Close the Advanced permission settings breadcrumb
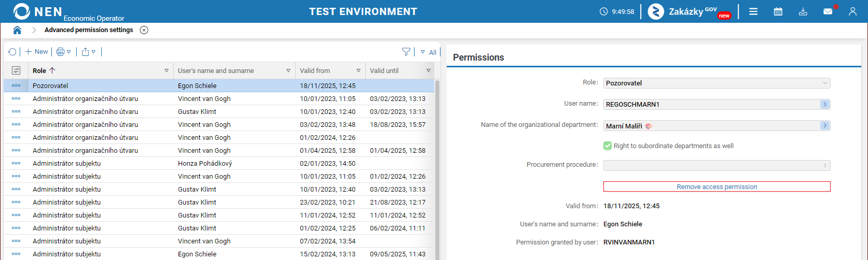This screenshot has width=868, height=260. [x=144, y=30]
